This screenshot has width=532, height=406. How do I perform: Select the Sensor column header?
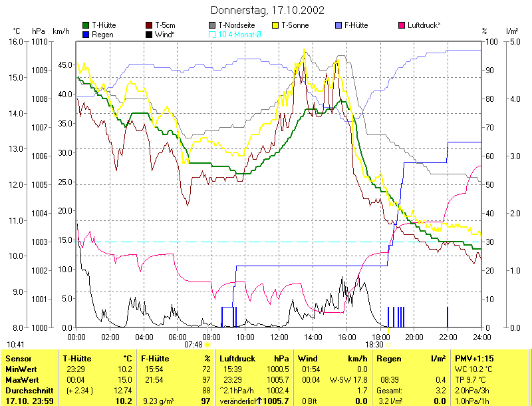tap(17, 358)
